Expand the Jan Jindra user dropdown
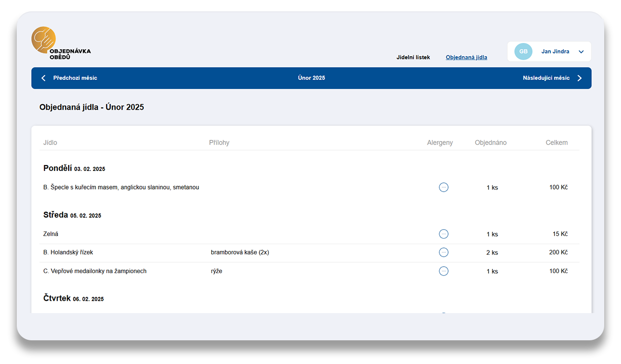The image size is (621, 364). click(x=581, y=52)
